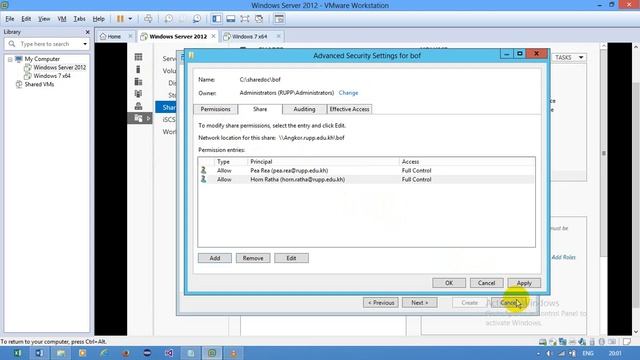Select Windows Server 2012 in library tree
This screenshot has width=640, height=360.
click(60, 67)
